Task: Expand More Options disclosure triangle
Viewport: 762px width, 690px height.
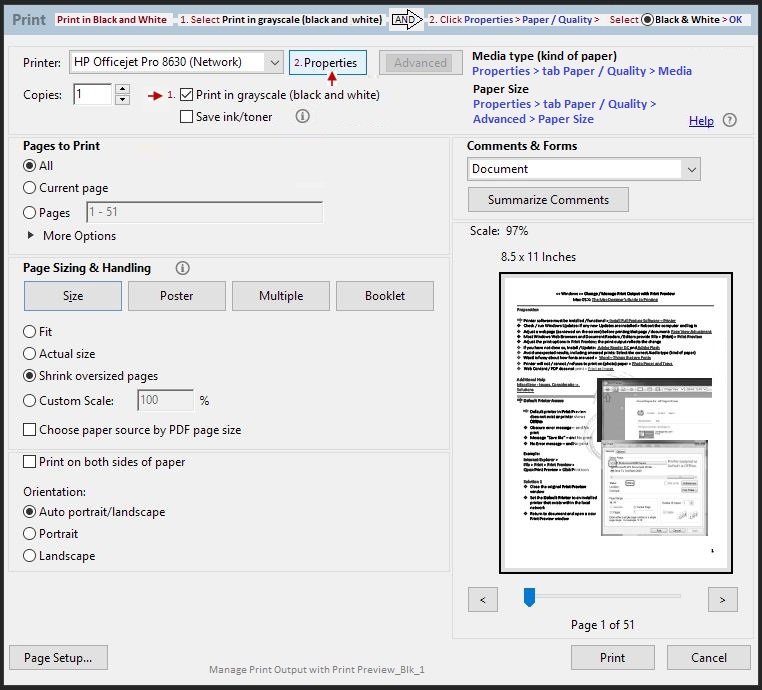Action: (31, 235)
